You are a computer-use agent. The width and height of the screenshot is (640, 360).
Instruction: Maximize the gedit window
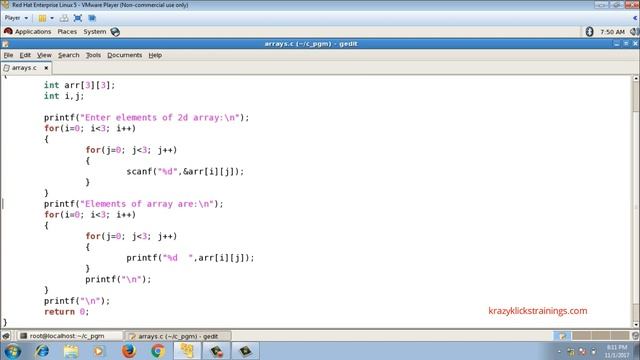[626, 44]
